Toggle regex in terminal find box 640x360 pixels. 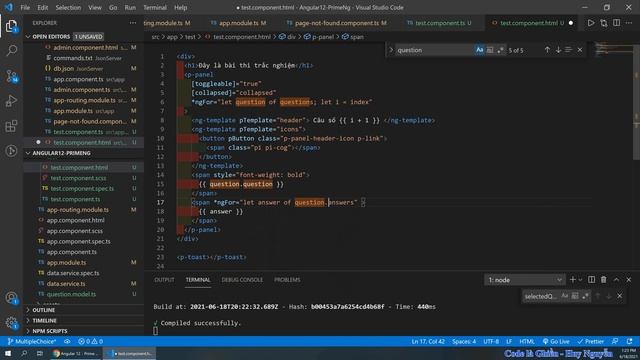(x=586, y=296)
